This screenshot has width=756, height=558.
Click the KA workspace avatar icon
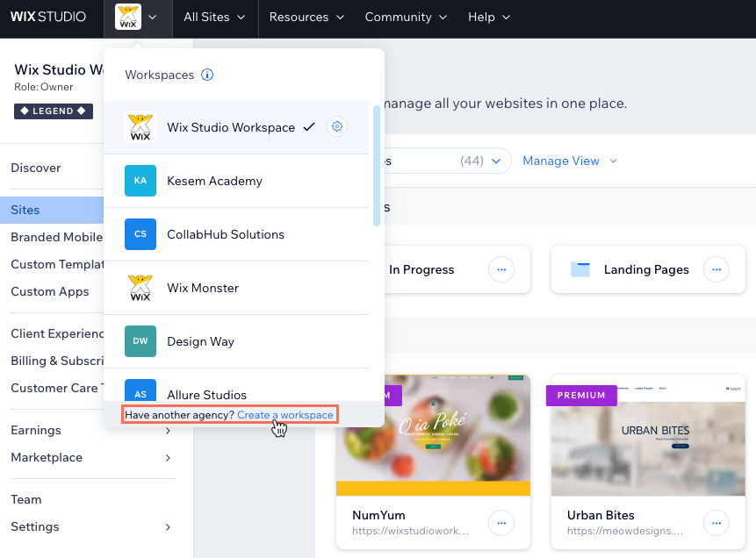click(x=140, y=181)
